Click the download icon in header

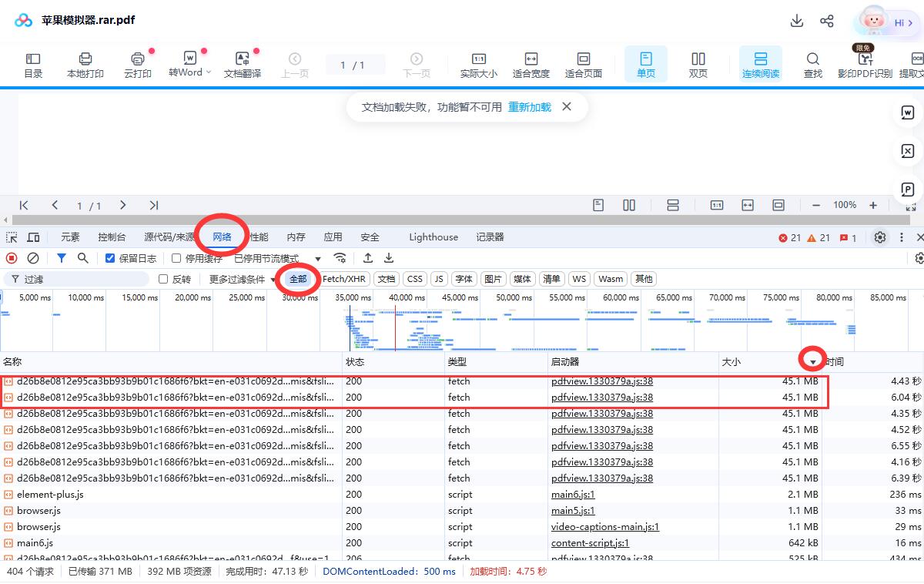pyautogui.click(x=797, y=21)
